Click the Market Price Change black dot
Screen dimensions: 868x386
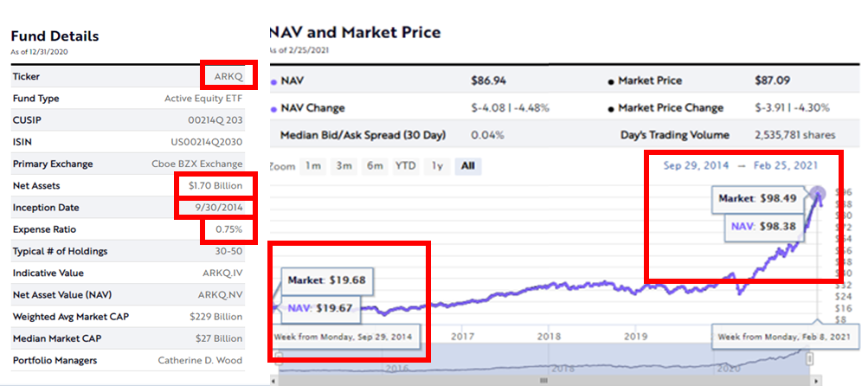611,109
